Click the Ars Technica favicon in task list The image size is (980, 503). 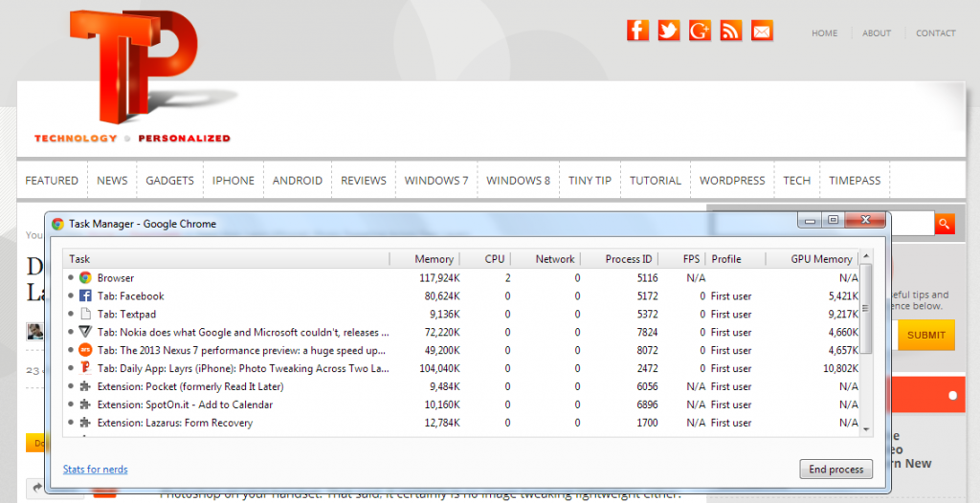85,350
